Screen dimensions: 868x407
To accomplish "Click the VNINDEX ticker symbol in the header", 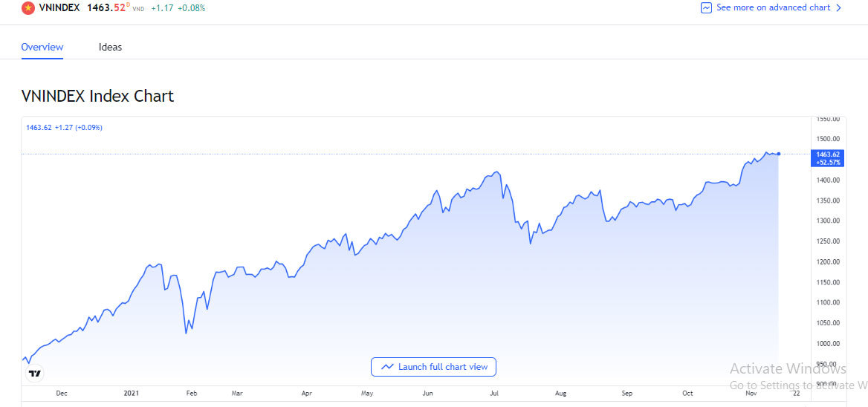I will [60, 8].
